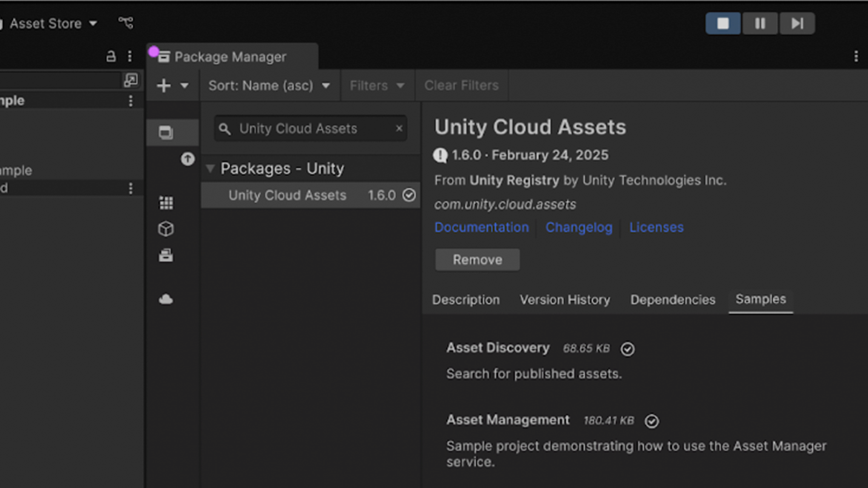The height and width of the screenshot is (488, 868).
Task: Click the 180.41 KB size label
Action: [x=608, y=421]
